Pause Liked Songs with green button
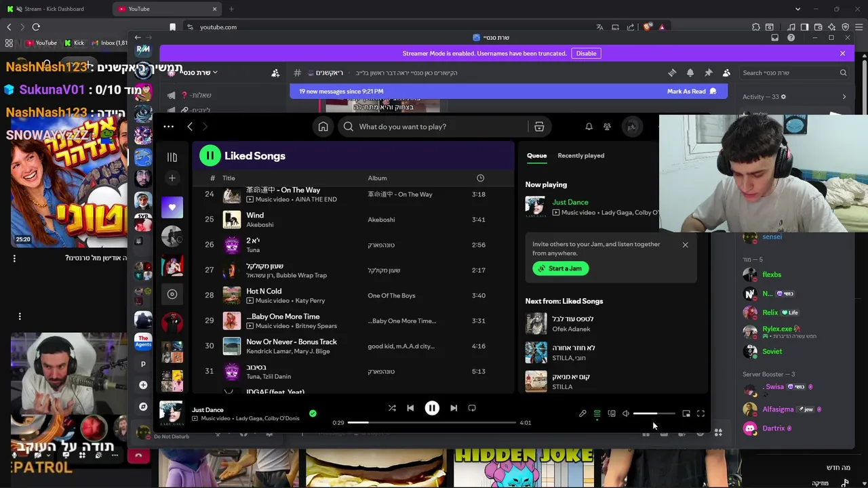Image resolution: width=868 pixels, height=488 pixels. pyautogui.click(x=210, y=156)
